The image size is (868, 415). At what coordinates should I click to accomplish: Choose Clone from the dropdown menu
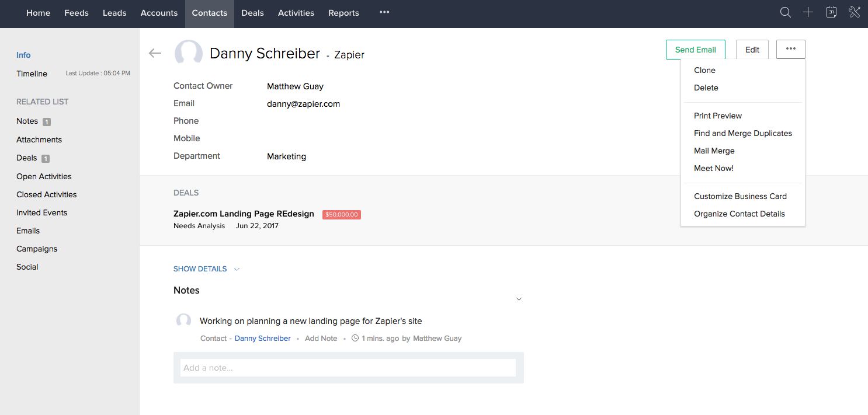[704, 70]
